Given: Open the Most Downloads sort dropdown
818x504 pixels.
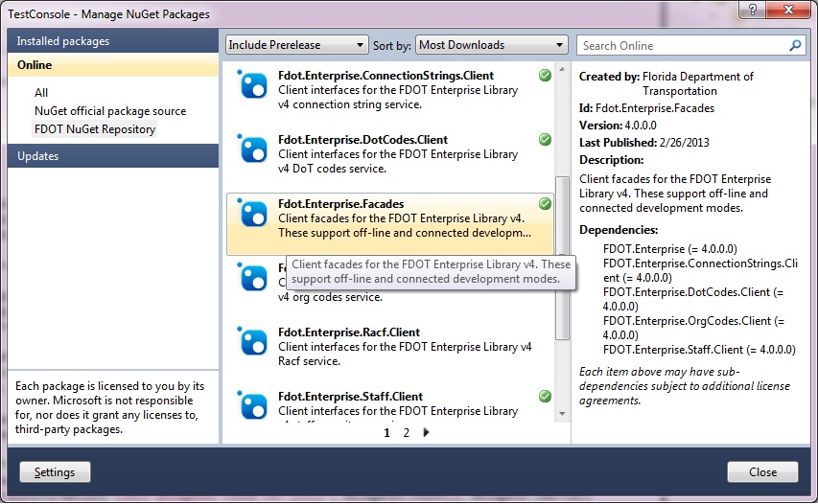Looking at the screenshot, I should pyautogui.click(x=491, y=45).
